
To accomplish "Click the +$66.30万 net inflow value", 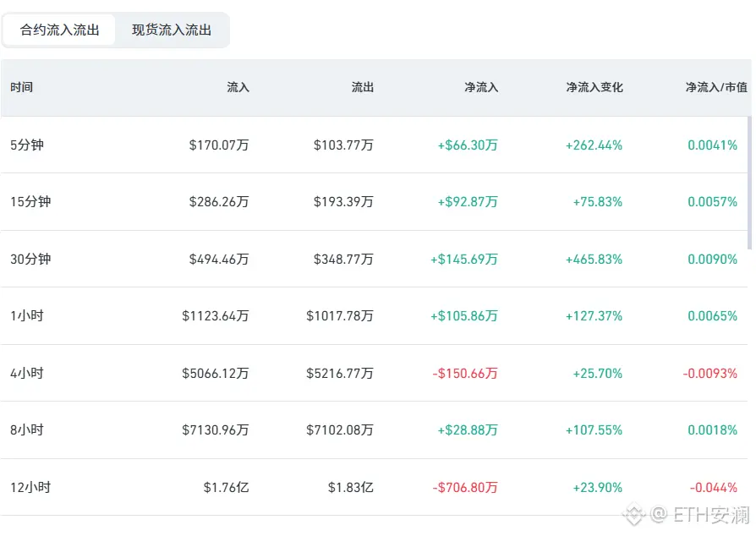I will click(x=468, y=145).
